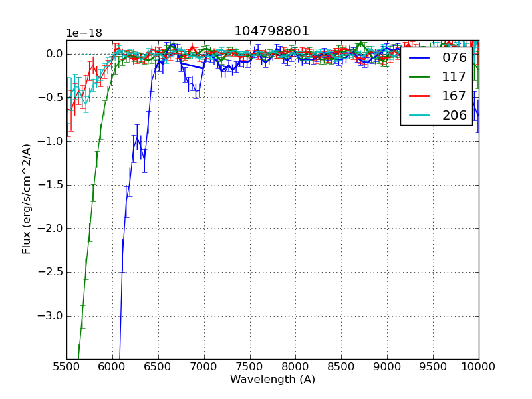Click the -2.0 y-axis tick label
Screen dimensions: 532x399
coord(51,229)
